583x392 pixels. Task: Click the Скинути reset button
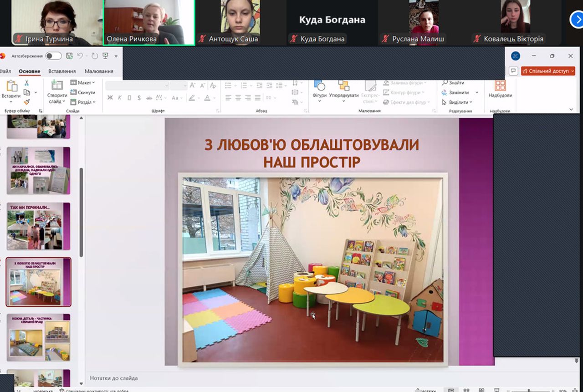pyautogui.click(x=83, y=92)
